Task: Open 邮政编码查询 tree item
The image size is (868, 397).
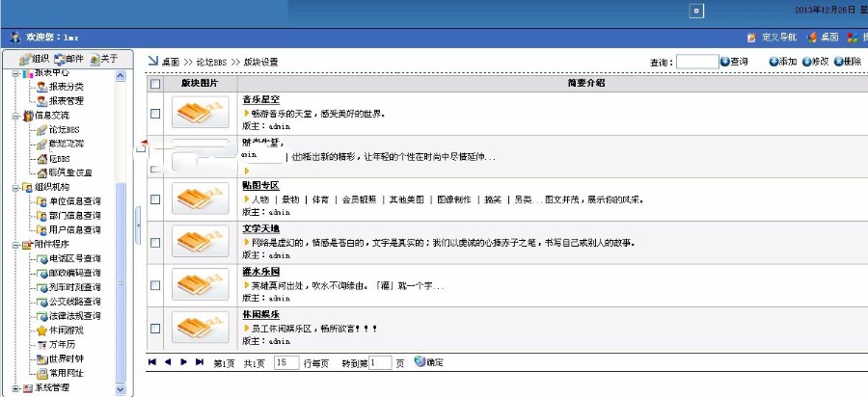Action: pos(68,273)
